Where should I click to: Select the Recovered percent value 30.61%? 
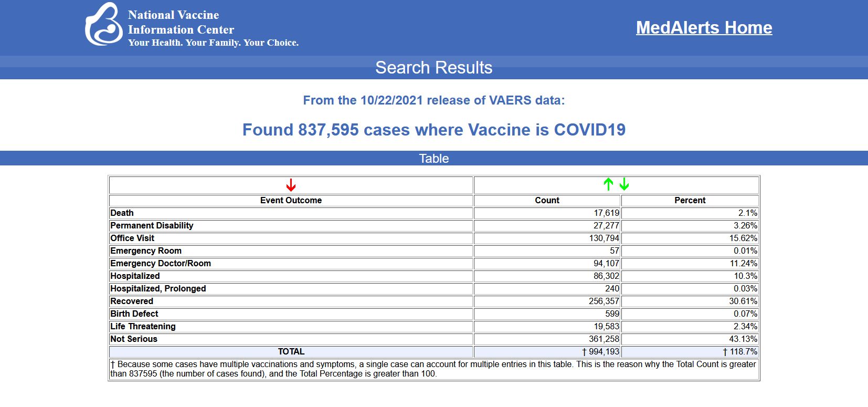(x=743, y=301)
